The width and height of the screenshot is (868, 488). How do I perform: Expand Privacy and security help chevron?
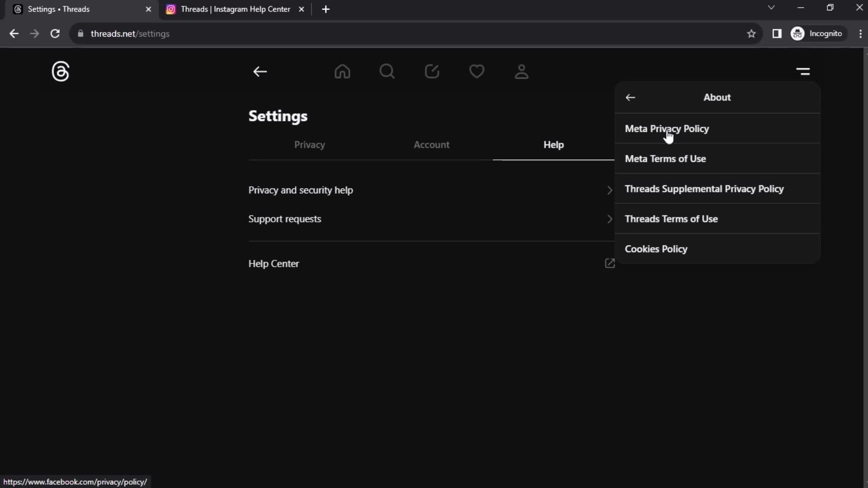point(609,190)
